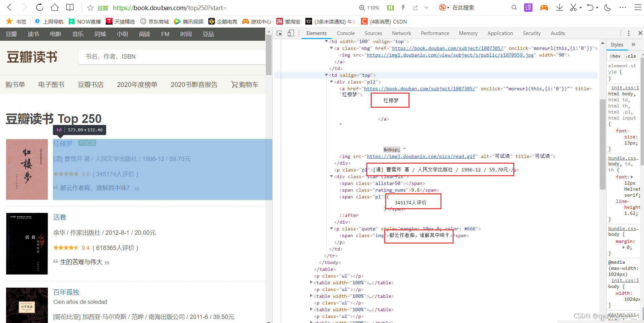This screenshot has width=644, height=323.
Task: Click the undo closed tab icon
Action: [590, 7]
